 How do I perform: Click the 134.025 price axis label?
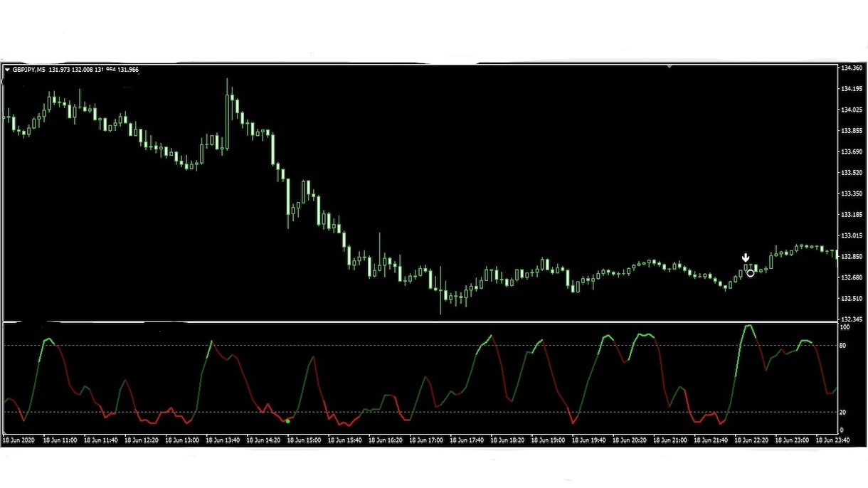tap(852, 110)
